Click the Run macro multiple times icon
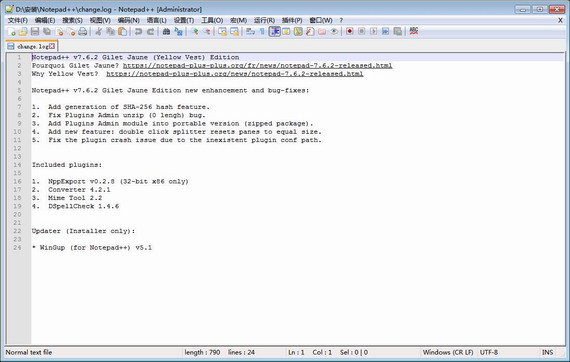Image resolution: width=570 pixels, height=362 pixels. pyautogui.click(x=386, y=32)
